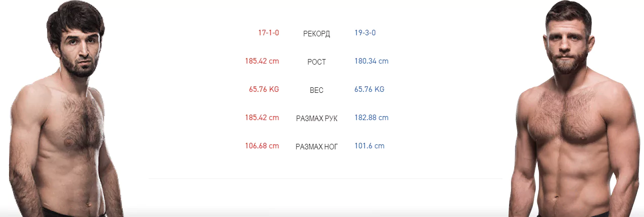
Task: Select the red record value 17-1-0
Action: (268, 33)
